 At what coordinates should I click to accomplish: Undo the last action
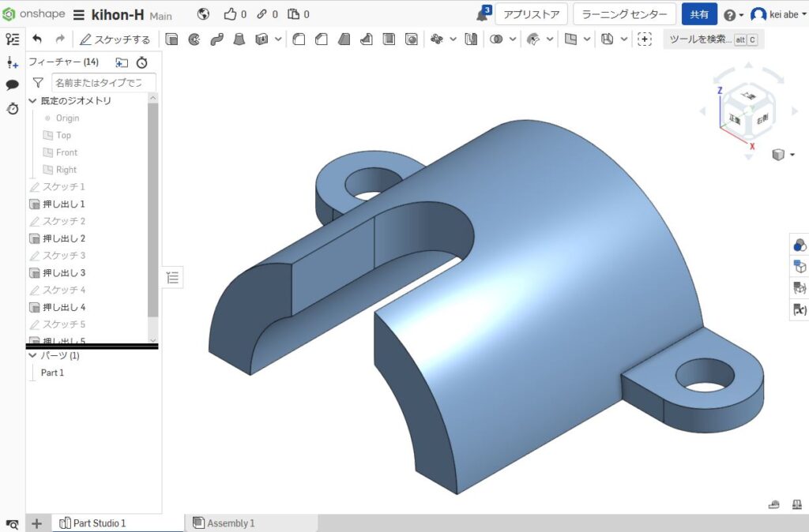tap(36, 39)
